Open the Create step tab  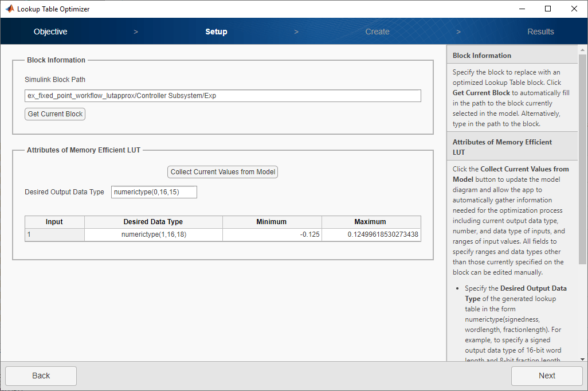(x=377, y=32)
